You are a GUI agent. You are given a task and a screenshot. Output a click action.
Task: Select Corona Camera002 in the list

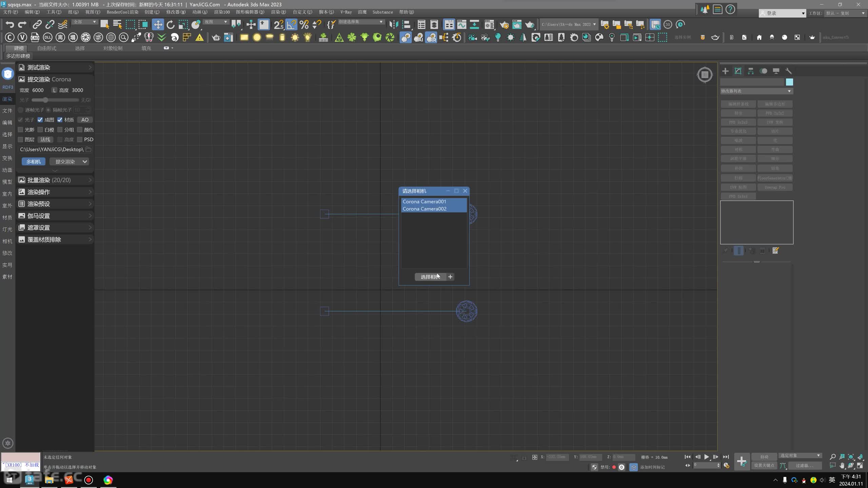(x=434, y=209)
